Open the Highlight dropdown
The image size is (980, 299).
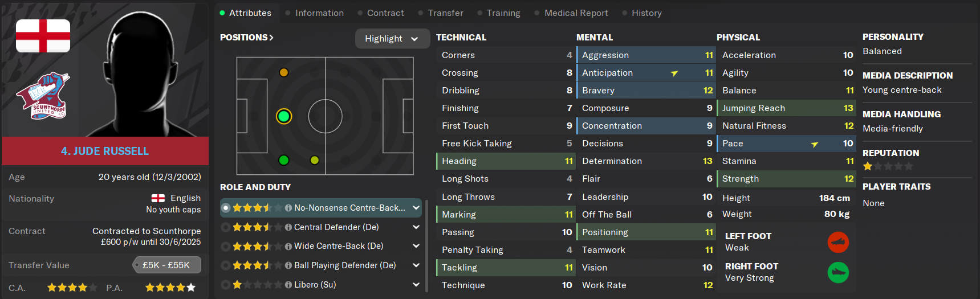click(x=392, y=39)
